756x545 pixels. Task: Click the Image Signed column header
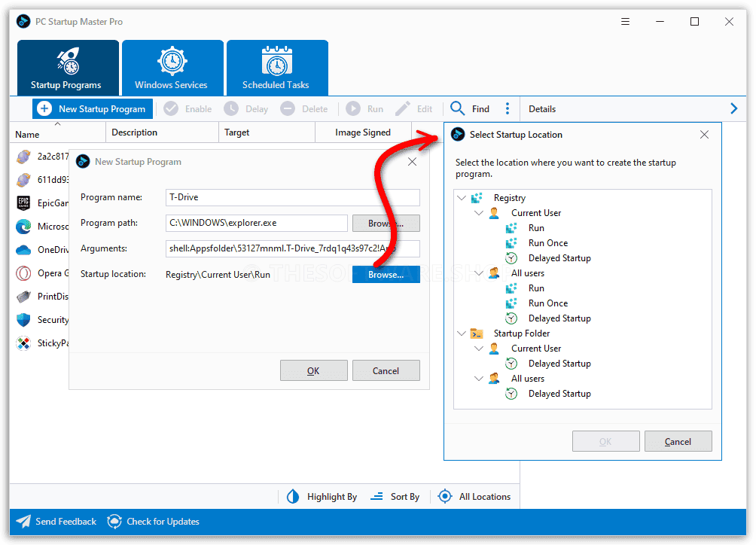(363, 132)
